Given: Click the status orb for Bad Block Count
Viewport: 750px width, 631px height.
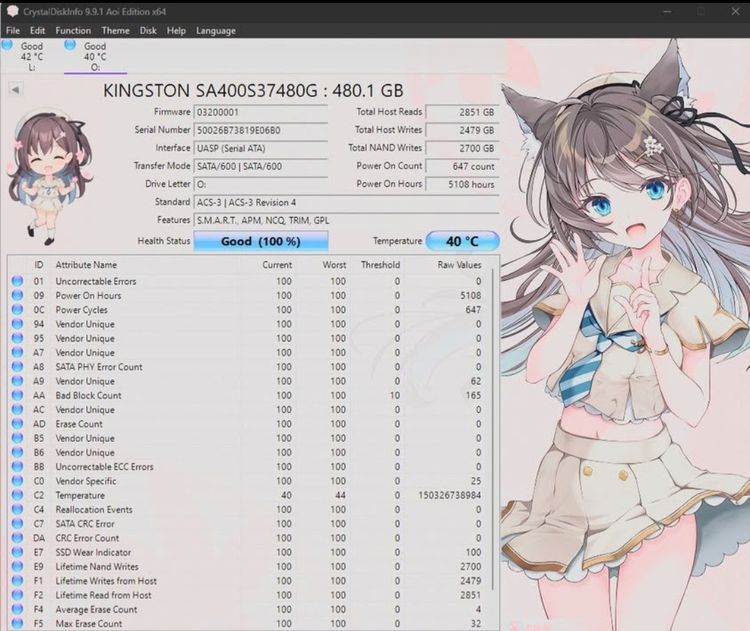Looking at the screenshot, I should point(17,395).
